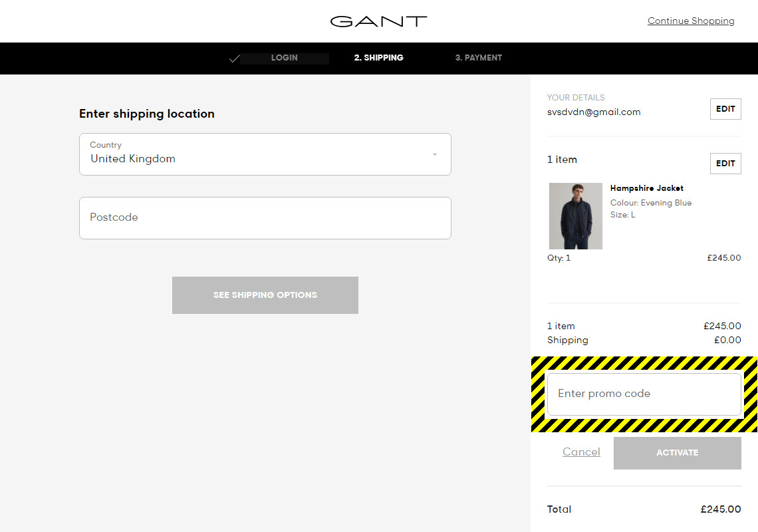
Task: Open the Hampshire Jacket product thumbnail
Action: coord(575,216)
